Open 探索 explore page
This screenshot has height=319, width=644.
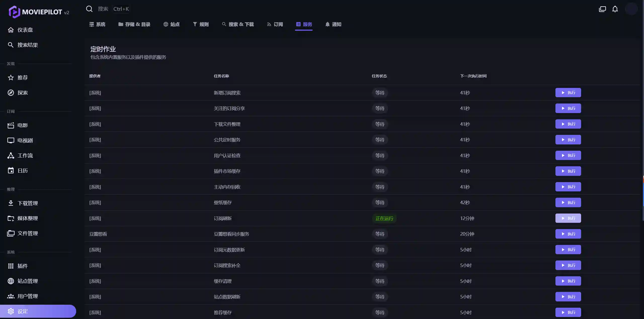(22, 93)
